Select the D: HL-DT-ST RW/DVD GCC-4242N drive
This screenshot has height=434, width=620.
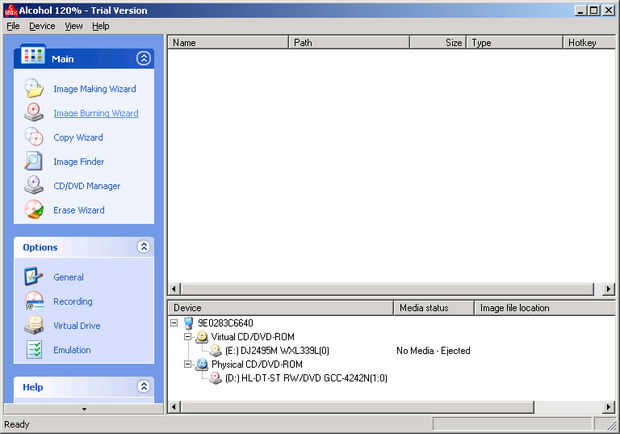[306, 378]
